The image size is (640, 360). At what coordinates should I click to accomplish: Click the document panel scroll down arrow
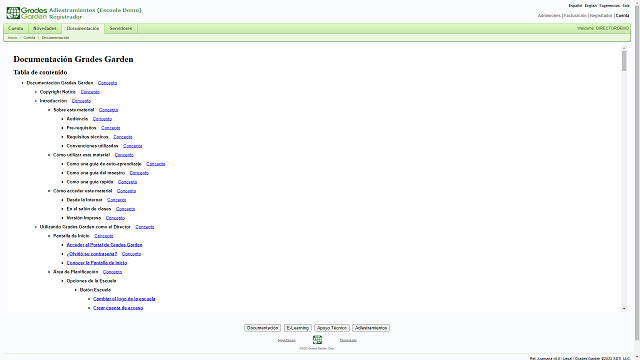(x=624, y=309)
